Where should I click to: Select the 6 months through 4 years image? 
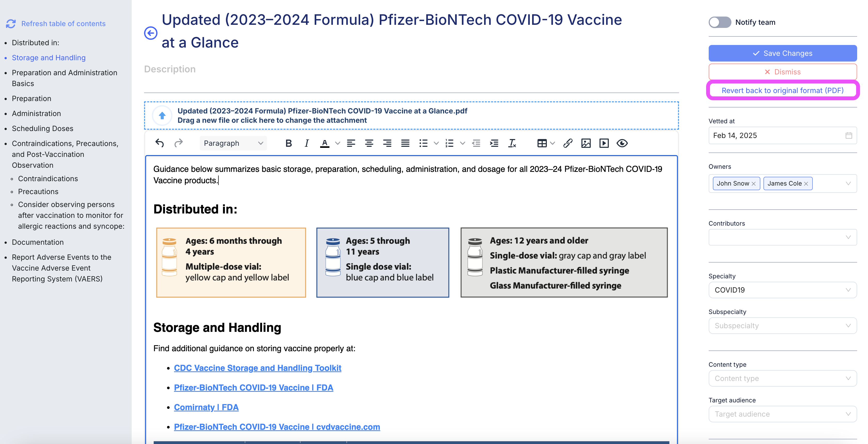[231, 263]
